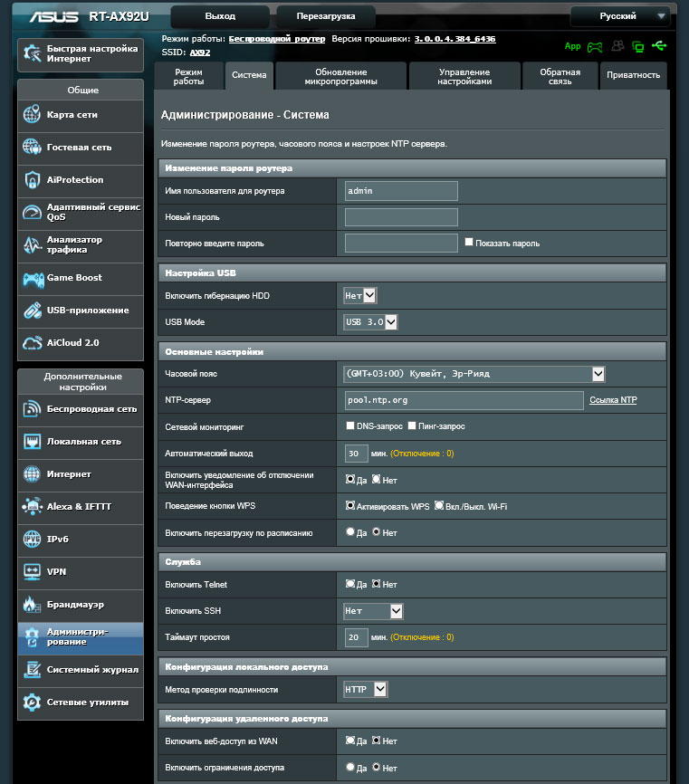Viewport: 689px width, 784px height.
Task: Click the Перезагрузка reboot button
Action: click(x=326, y=16)
